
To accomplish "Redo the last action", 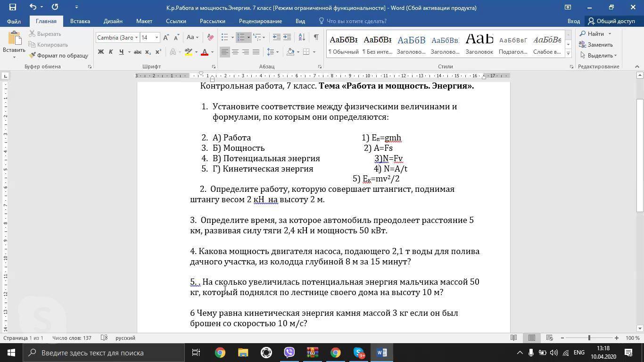I will [55, 7].
